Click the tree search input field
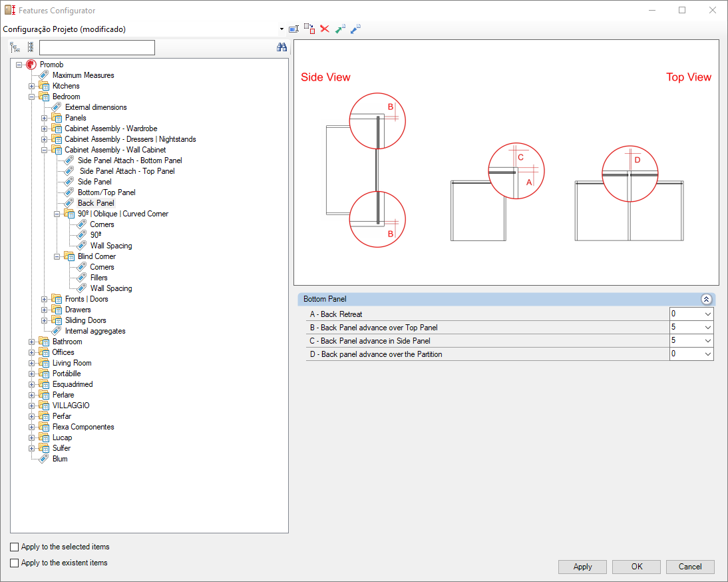 click(x=97, y=47)
